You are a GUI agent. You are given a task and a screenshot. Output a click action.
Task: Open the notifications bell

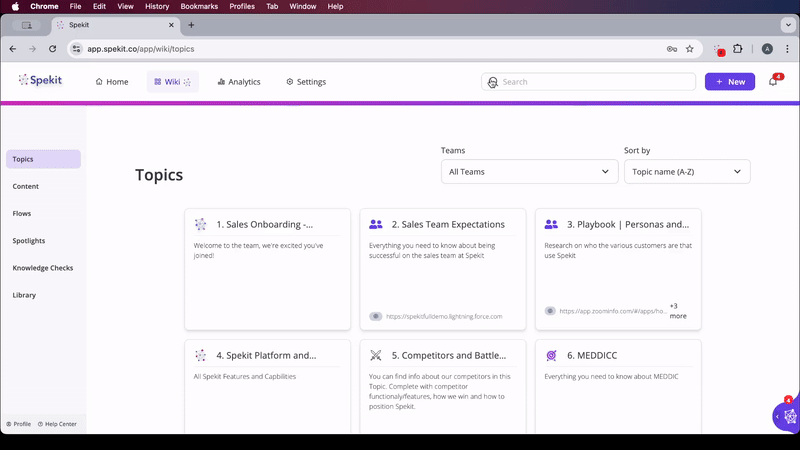(x=773, y=82)
